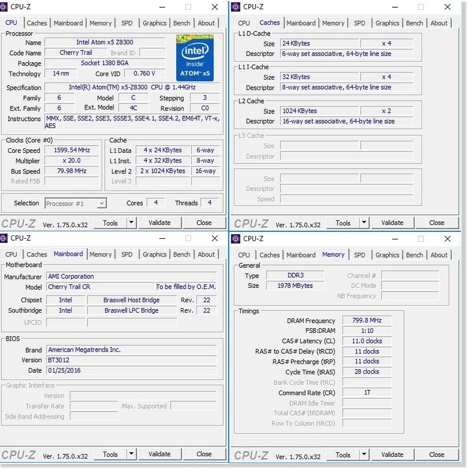Click the CPU-Z icon on the Memory window titlebar
The height and width of the screenshot is (476, 476).
point(235,238)
